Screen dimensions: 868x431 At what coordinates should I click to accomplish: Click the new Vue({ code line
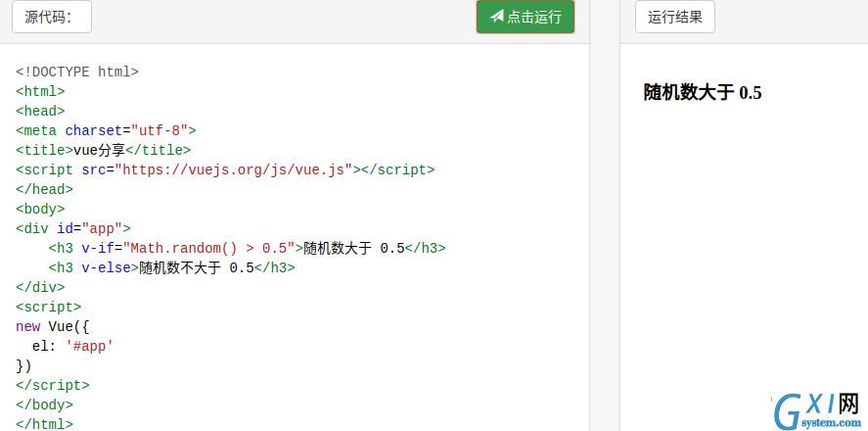pos(53,326)
